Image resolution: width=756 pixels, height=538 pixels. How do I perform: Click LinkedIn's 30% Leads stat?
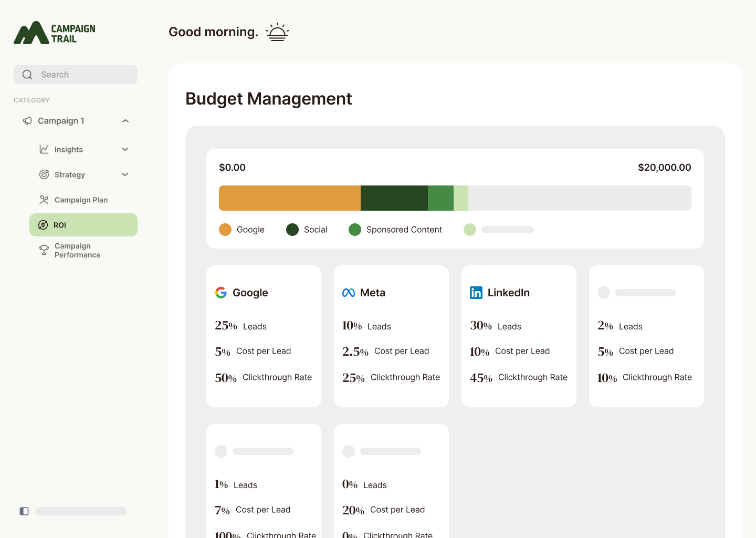pos(496,326)
